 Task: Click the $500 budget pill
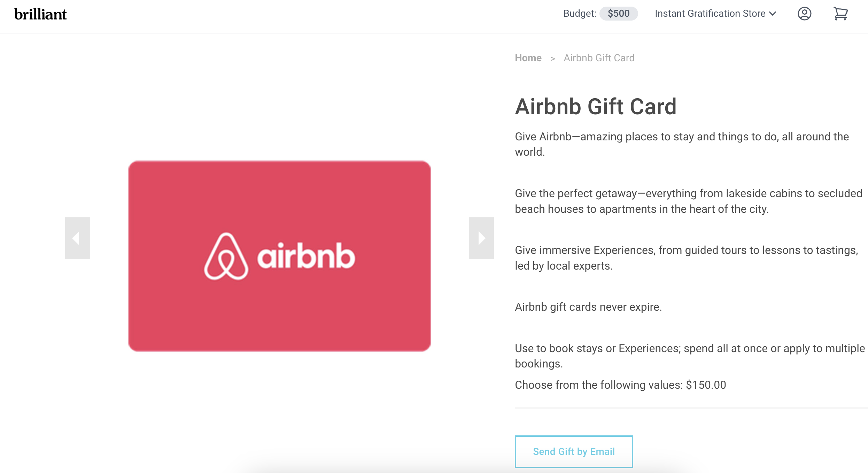[x=619, y=14]
